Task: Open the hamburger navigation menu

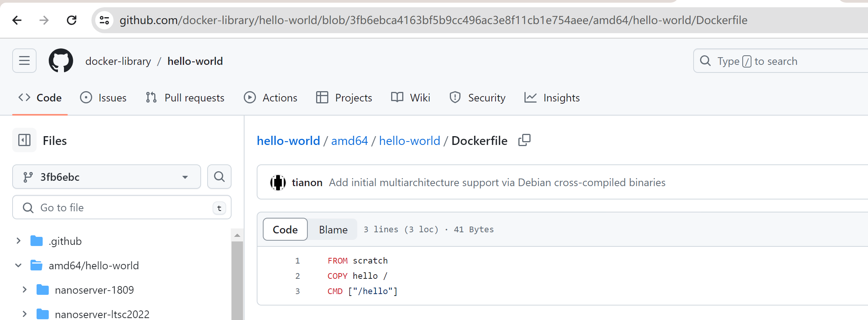Action: pyautogui.click(x=24, y=61)
